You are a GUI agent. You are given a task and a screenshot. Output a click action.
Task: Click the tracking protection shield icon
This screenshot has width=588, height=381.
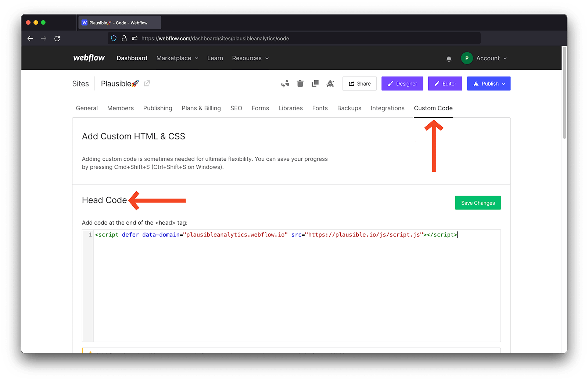pos(113,38)
